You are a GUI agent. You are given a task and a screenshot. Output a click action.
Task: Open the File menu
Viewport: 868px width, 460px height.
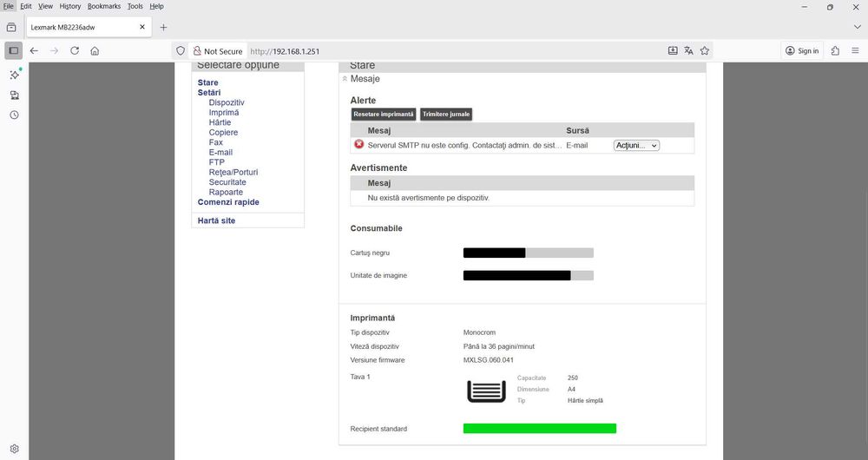click(9, 6)
